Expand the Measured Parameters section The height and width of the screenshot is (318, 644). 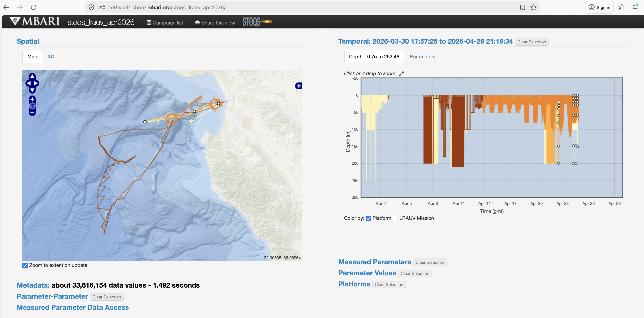[374, 262]
